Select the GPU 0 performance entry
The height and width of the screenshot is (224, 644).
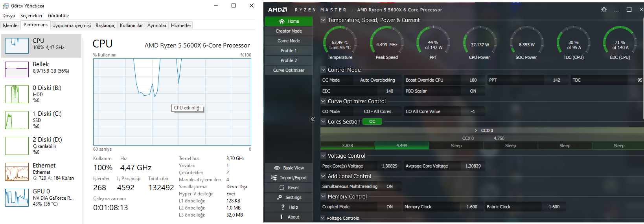coord(41,198)
